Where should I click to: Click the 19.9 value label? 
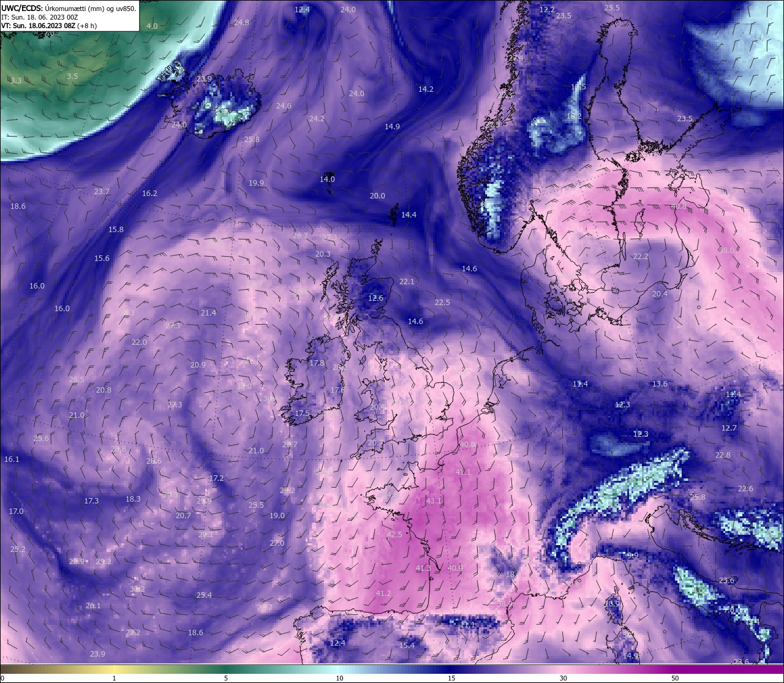pos(256,183)
